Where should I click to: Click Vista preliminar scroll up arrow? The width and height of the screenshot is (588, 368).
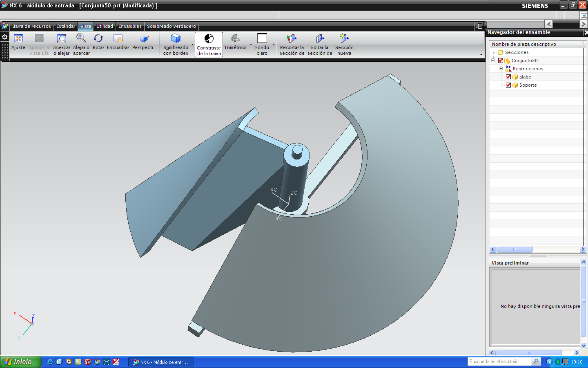coord(584,262)
